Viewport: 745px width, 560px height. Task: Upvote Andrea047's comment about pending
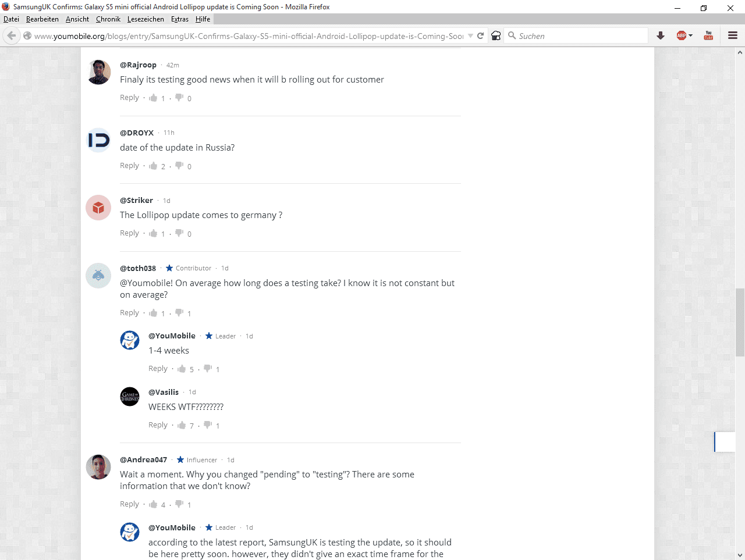[x=153, y=504]
